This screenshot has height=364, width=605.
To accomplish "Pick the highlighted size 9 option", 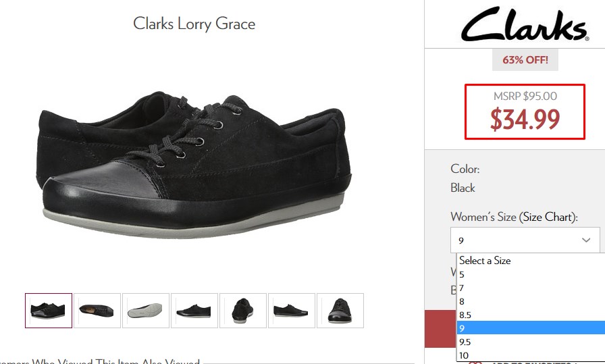I will pyautogui.click(x=531, y=328).
